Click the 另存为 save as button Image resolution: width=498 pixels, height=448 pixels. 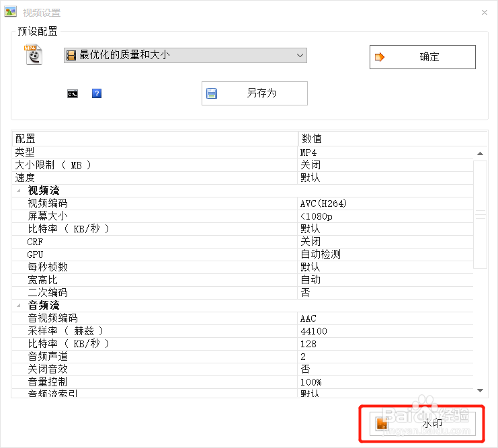click(x=254, y=93)
